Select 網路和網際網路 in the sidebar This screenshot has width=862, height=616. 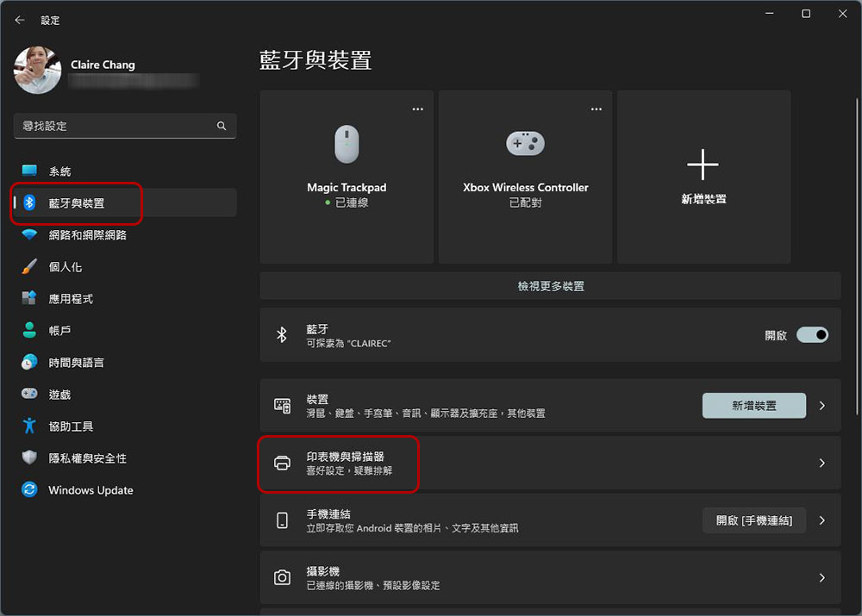(x=87, y=235)
